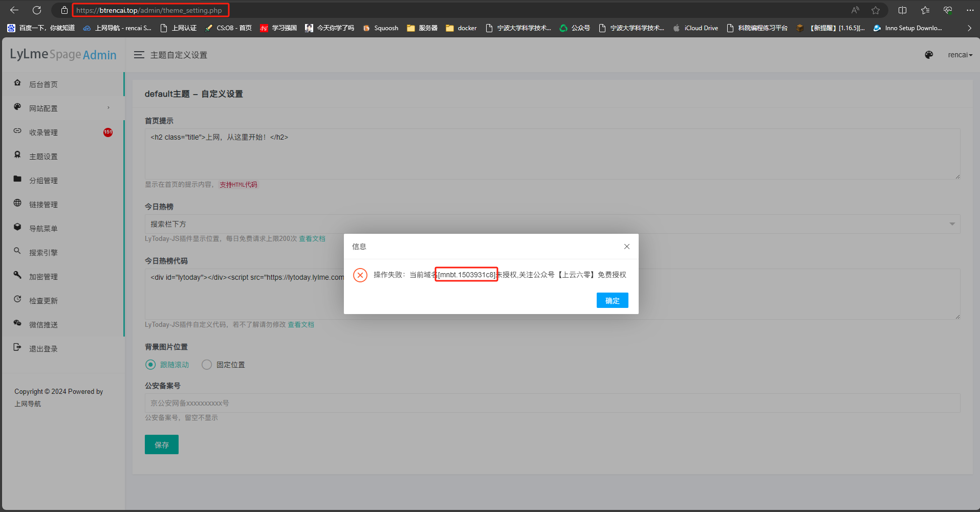
Task: Click the palette theme icon in the header
Action: click(x=928, y=55)
